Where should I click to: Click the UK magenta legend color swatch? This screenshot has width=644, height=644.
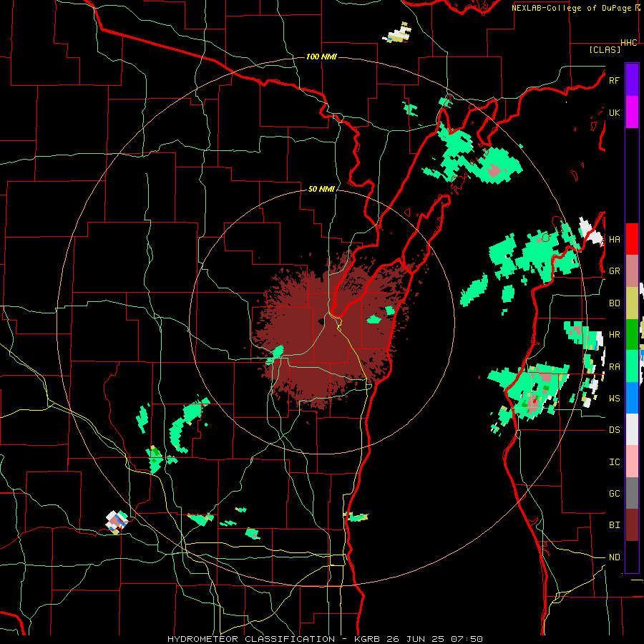pos(632,112)
